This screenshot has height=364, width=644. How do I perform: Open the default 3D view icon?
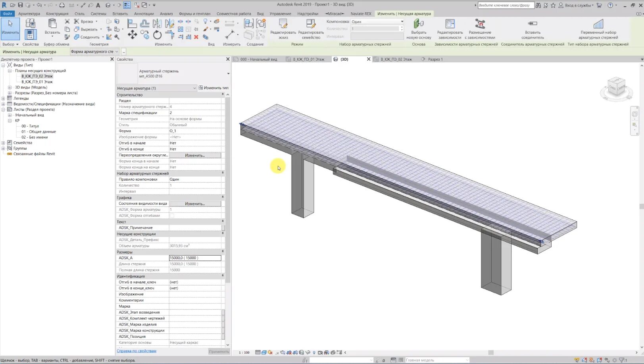(x=108, y=5)
